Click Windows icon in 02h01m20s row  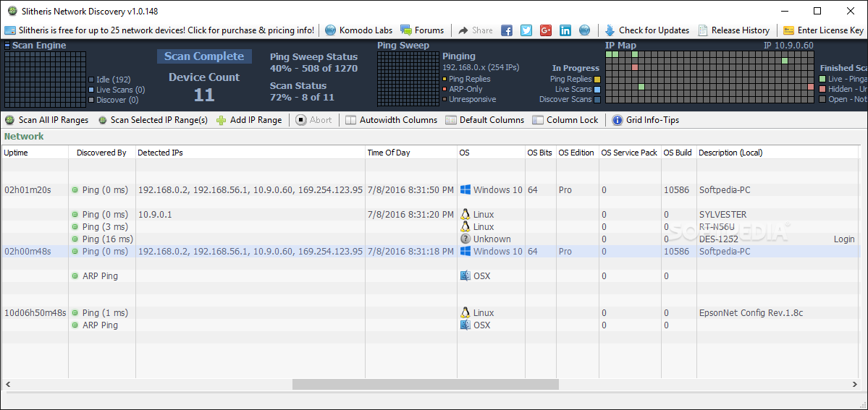[x=465, y=189]
